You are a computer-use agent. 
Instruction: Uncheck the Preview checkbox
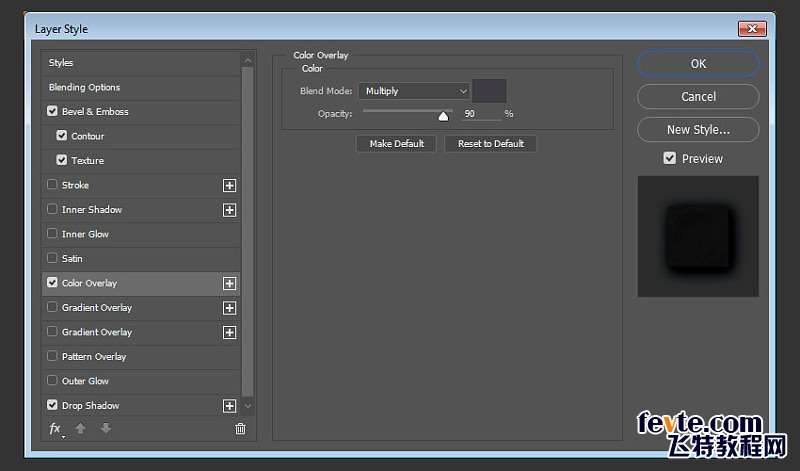(x=669, y=158)
